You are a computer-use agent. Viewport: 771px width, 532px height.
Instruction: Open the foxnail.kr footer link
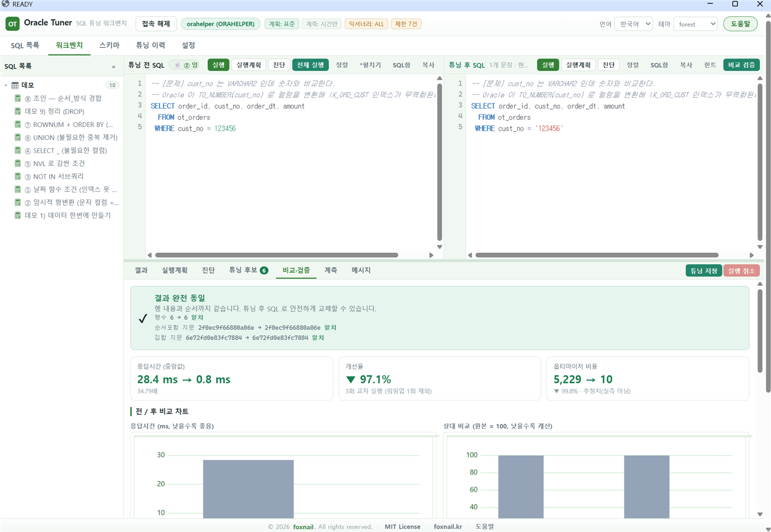[x=448, y=527]
